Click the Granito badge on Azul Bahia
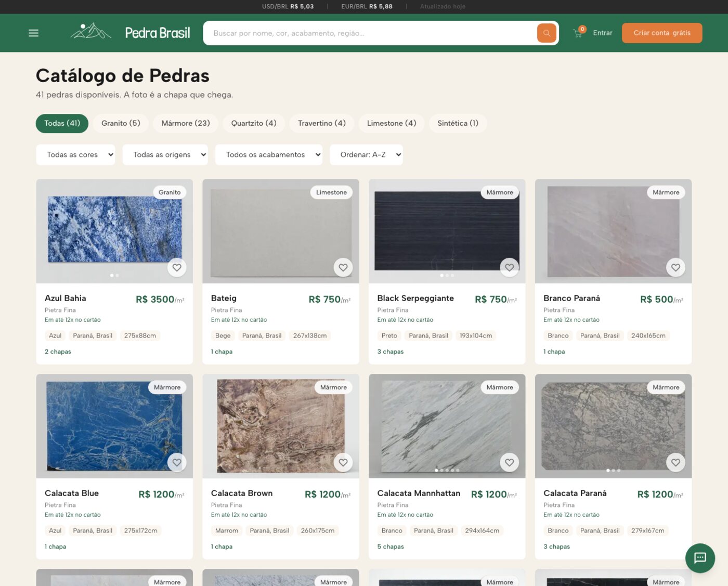 pos(170,192)
